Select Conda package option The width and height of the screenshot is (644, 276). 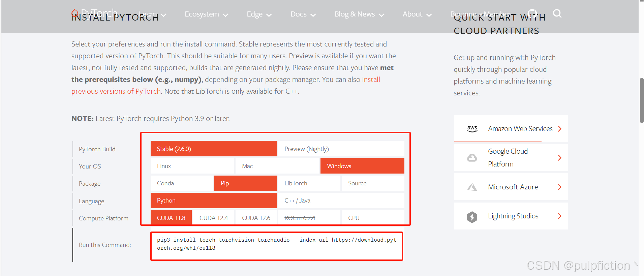point(182,183)
